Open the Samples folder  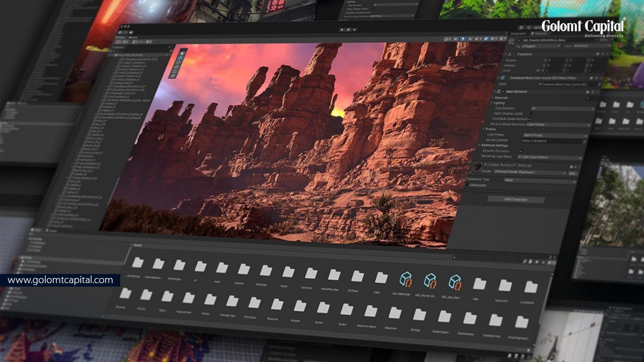click(300, 306)
